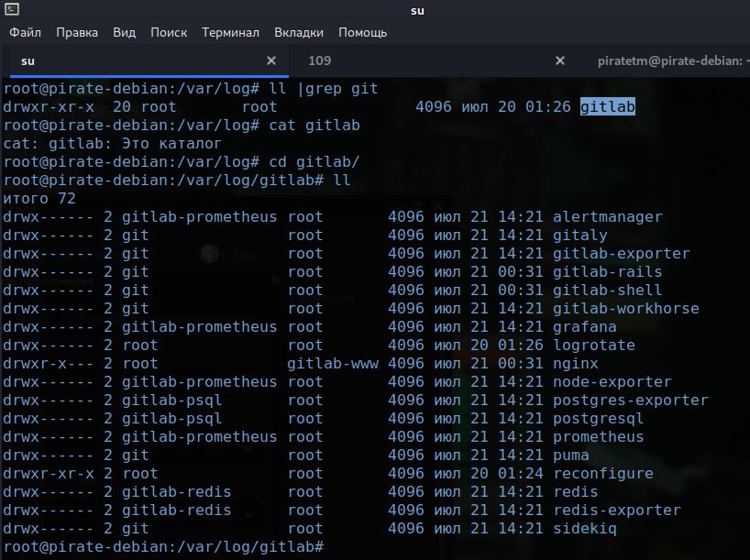The image size is (750, 560).
Task: Click the logrotate directory entry
Action: (x=594, y=346)
